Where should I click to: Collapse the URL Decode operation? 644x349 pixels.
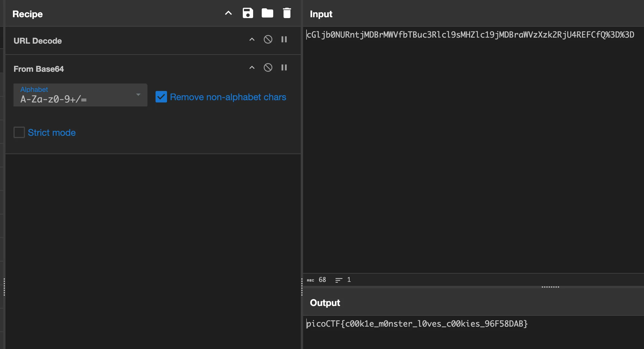[252, 39]
